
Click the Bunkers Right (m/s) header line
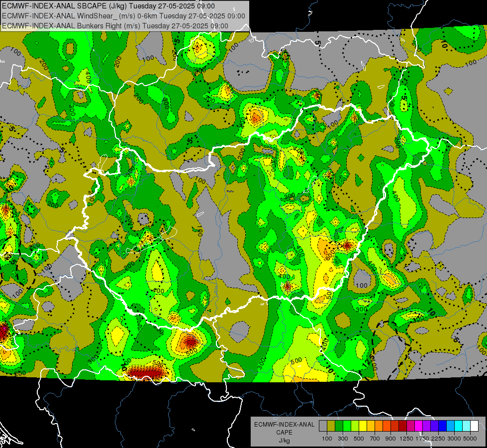tap(115, 26)
